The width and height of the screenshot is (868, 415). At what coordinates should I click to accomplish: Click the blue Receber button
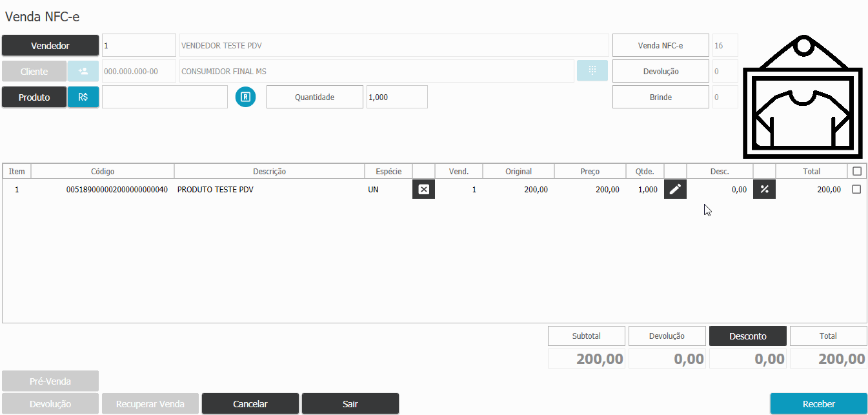(818, 404)
